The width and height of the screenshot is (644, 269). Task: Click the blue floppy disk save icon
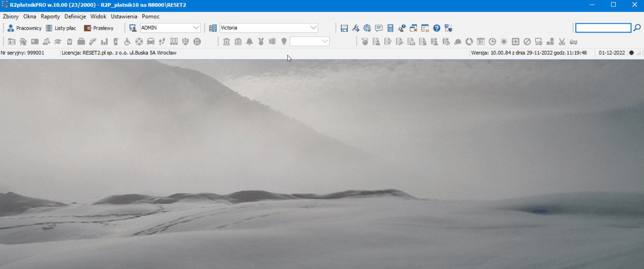point(344,28)
